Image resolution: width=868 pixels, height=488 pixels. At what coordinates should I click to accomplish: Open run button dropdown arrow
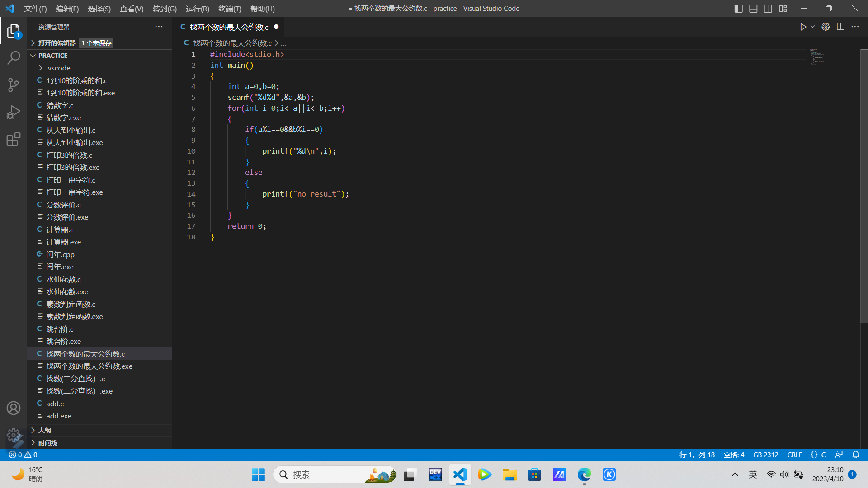point(813,27)
